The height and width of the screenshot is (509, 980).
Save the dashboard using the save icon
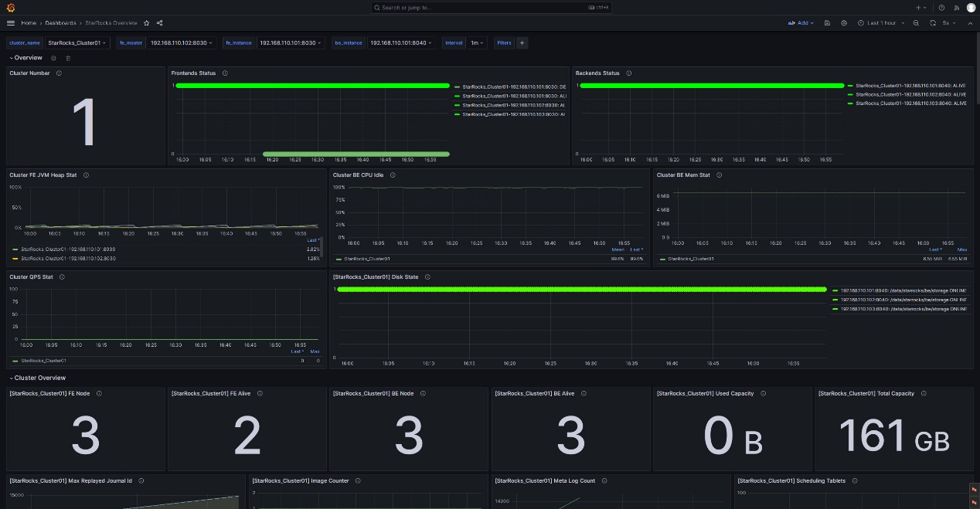[827, 23]
